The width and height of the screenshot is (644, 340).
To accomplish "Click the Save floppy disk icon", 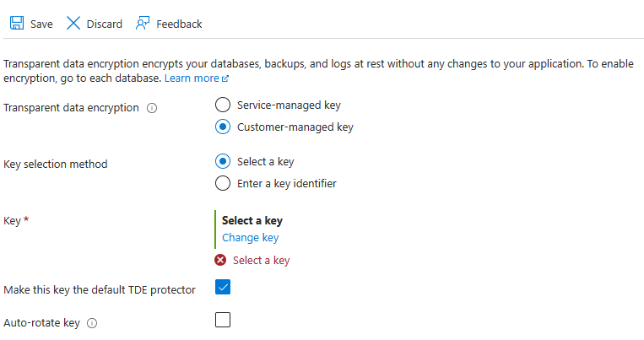I will click(x=17, y=24).
